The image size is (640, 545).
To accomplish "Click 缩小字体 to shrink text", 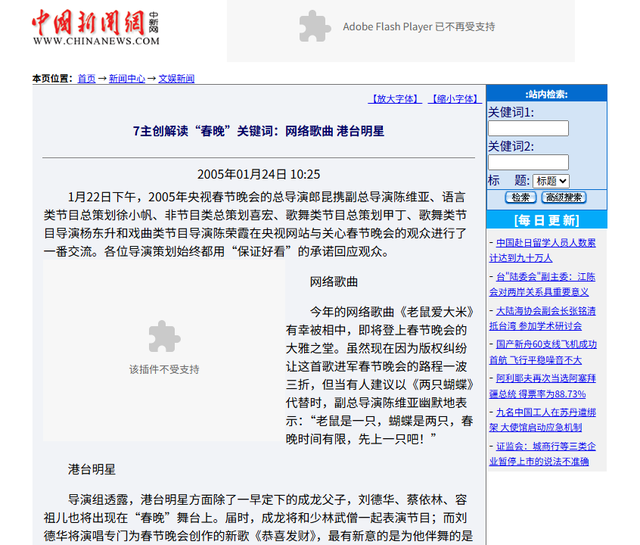I will (453, 99).
